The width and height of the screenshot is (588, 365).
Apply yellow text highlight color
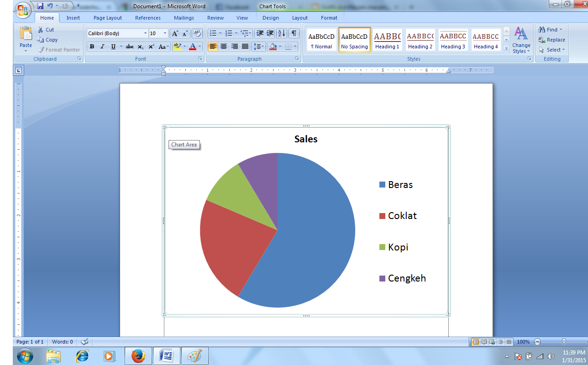[x=178, y=47]
